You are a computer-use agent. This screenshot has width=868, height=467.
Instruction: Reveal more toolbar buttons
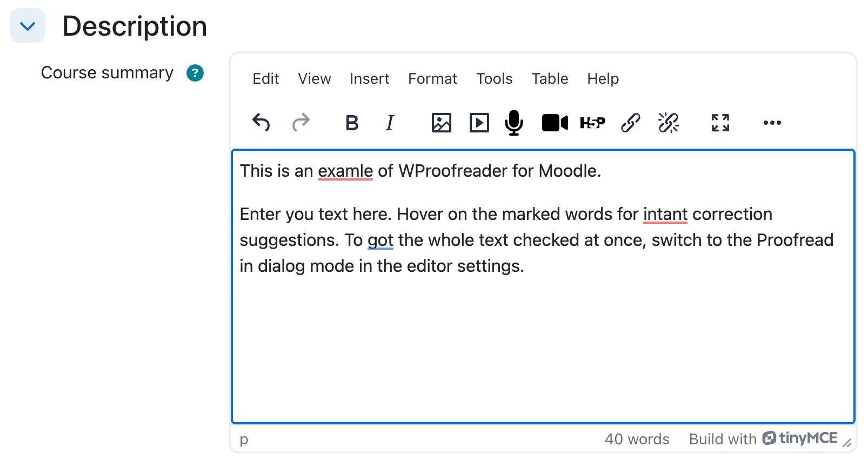[772, 123]
